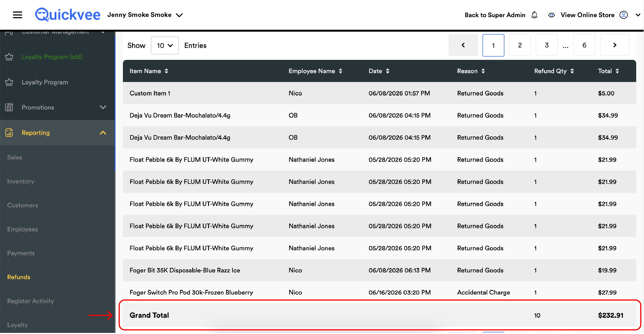Click the Loyalty Program (old) crown icon
This screenshot has height=334, width=644.
tap(9, 57)
